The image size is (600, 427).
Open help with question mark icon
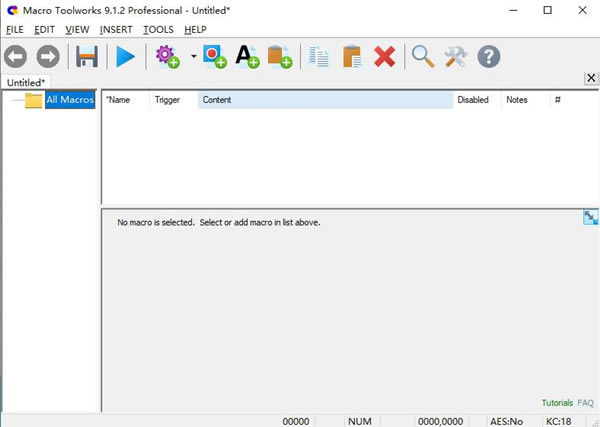click(489, 57)
